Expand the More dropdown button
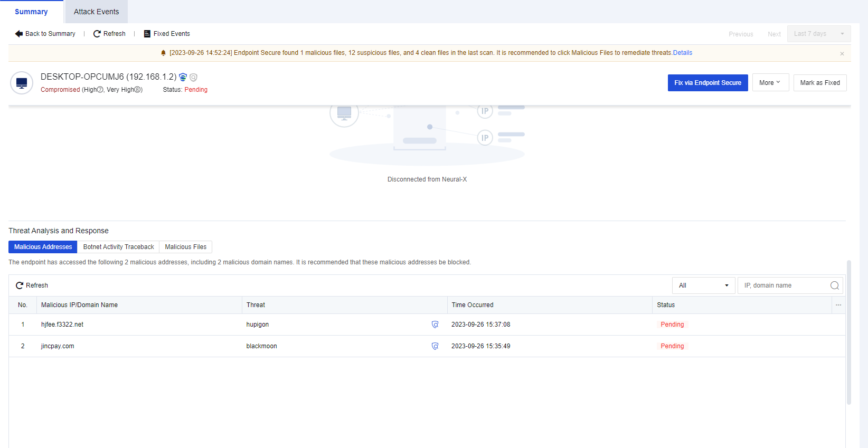Image resolution: width=868 pixels, height=448 pixels. pos(770,83)
